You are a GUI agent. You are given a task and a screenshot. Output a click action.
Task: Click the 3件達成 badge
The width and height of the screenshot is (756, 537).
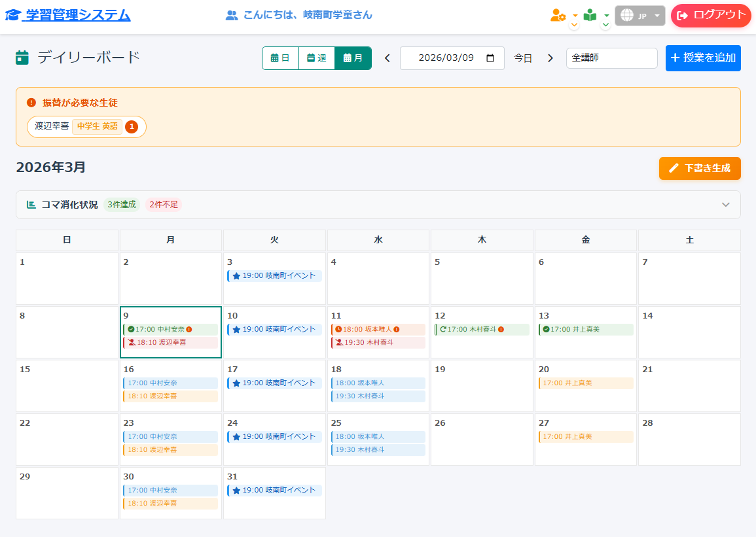click(122, 205)
